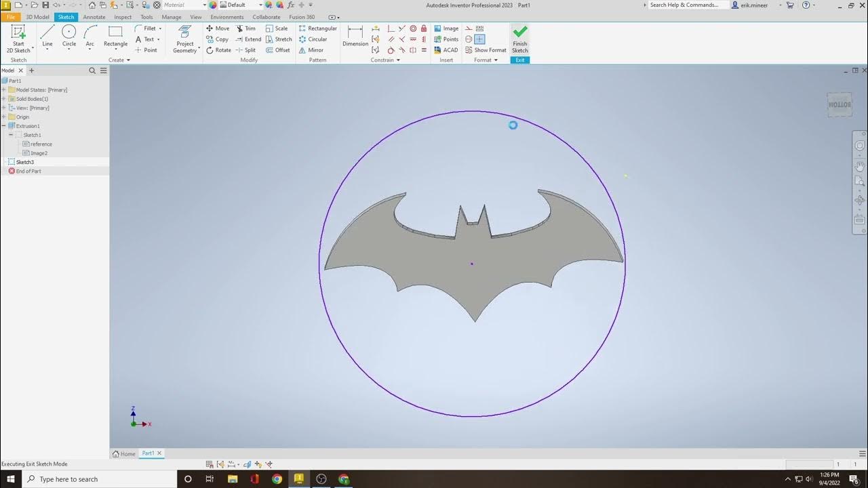This screenshot has height=488, width=868.
Task: Switch to the Annotate tab
Action: [94, 17]
